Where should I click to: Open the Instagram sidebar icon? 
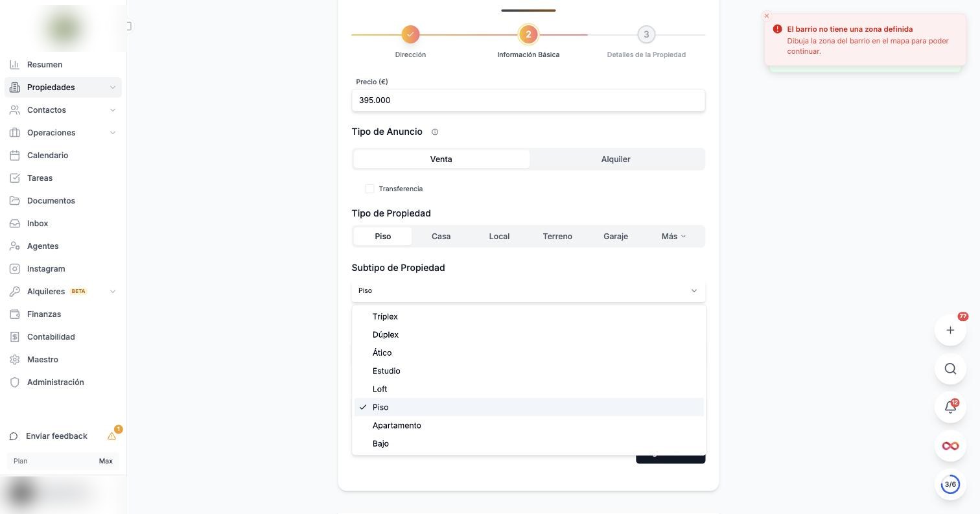(x=15, y=268)
